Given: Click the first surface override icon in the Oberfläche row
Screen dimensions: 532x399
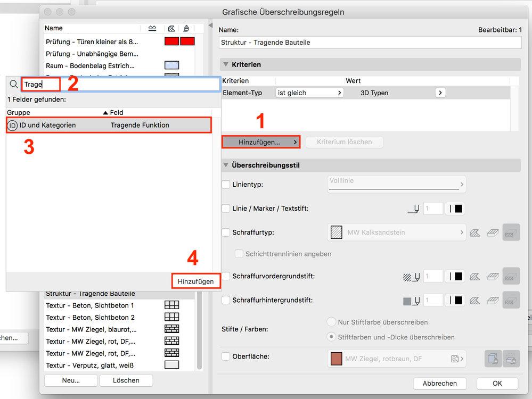Looking at the screenshot, I should click(493, 359).
